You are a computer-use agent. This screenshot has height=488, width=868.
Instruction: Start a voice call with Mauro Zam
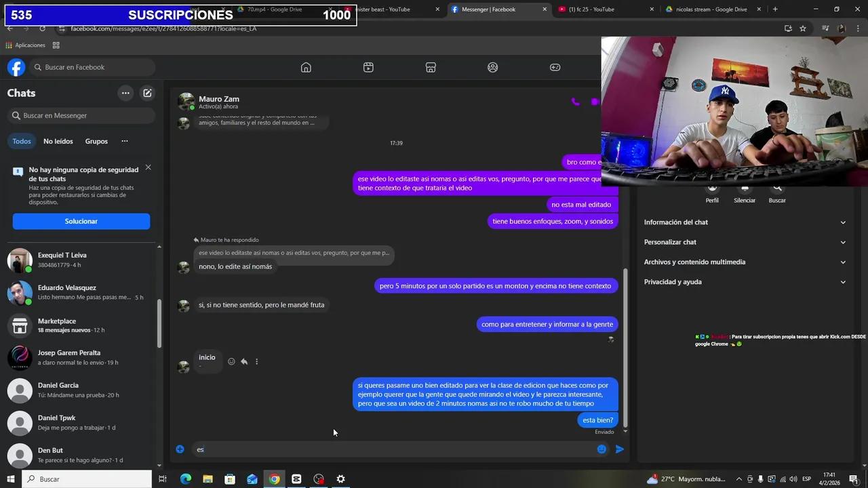pyautogui.click(x=575, y=102)
